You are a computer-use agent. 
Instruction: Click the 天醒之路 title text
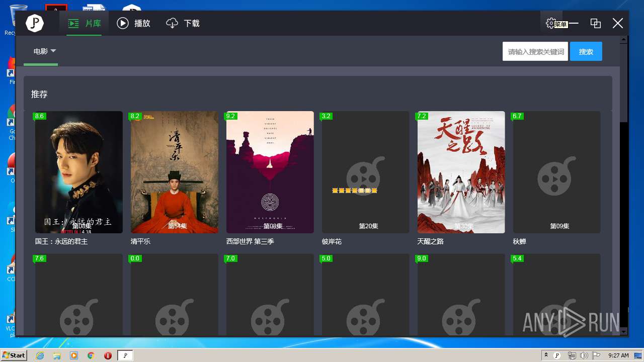point(431,241)
